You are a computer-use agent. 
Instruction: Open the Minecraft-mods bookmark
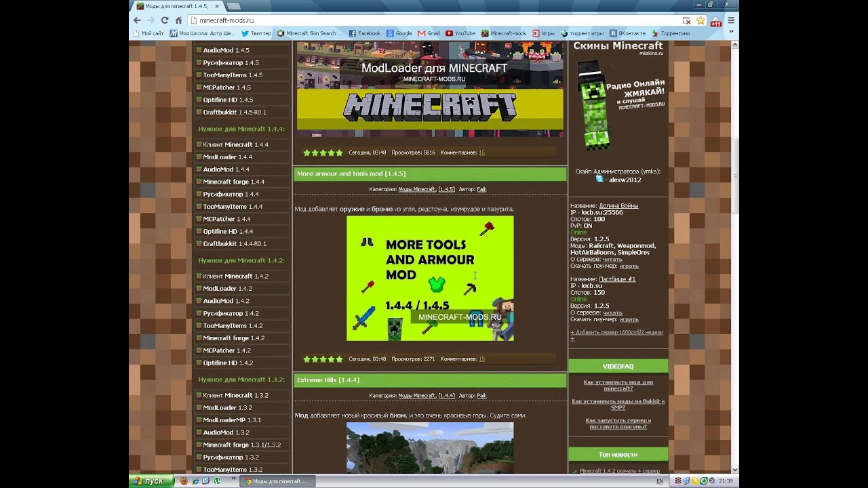pos(504,33)
